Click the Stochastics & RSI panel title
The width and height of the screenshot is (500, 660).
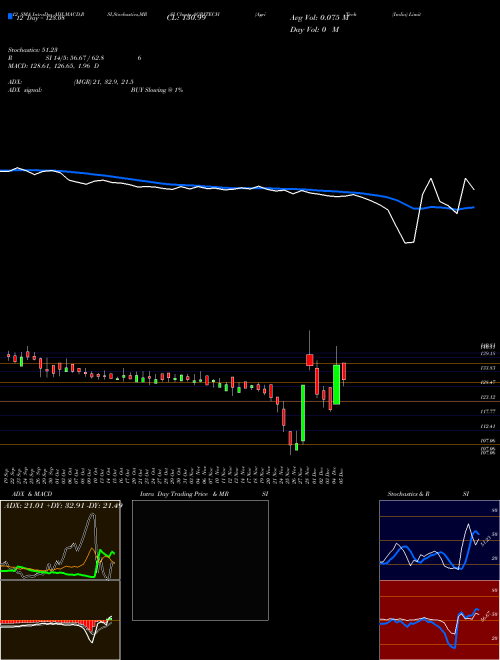(x=428, y=494)
